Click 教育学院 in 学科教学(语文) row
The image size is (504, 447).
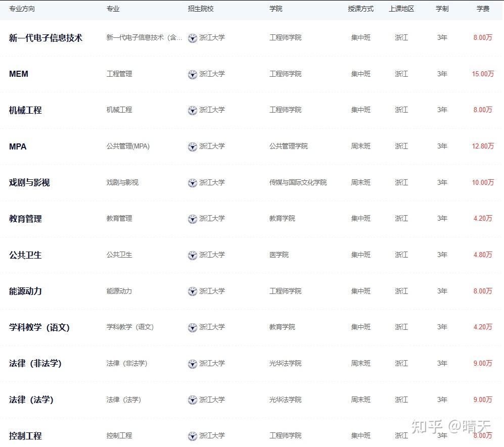(x=282, y=327)
